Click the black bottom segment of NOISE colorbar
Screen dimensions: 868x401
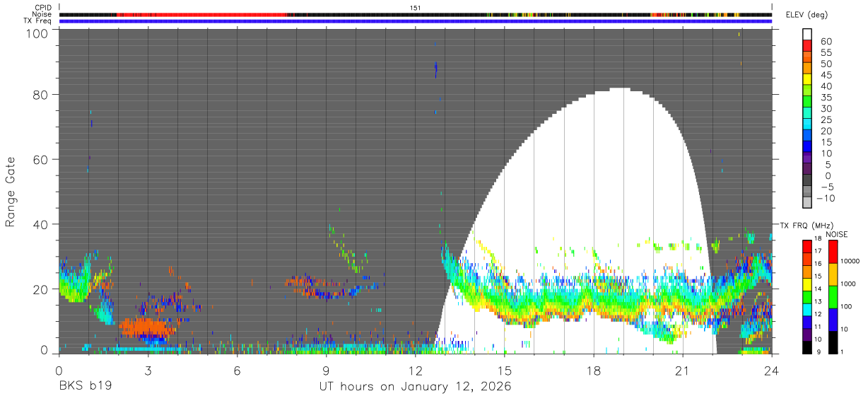833,342
